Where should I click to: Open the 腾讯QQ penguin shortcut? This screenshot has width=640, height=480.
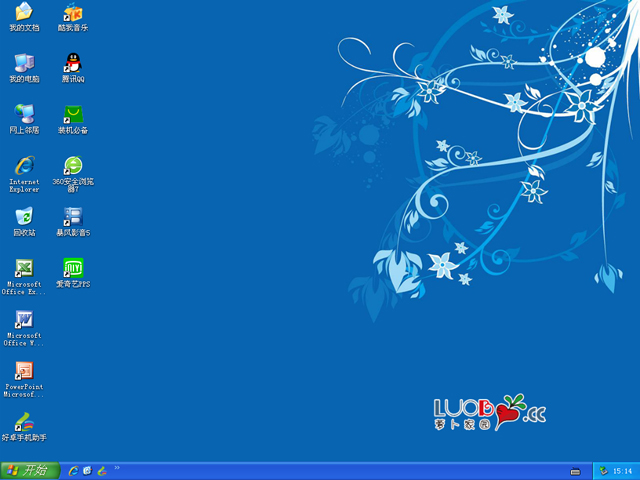pos(73,68)
